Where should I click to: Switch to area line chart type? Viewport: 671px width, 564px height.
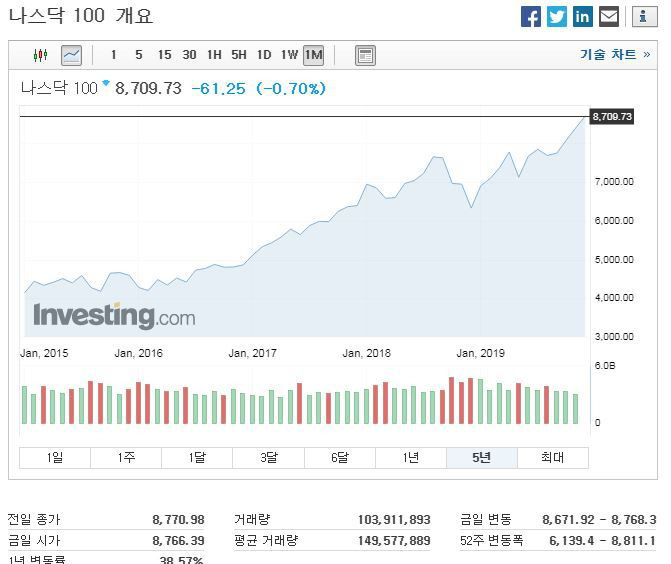pyautogui.click(x=71, y=55)
